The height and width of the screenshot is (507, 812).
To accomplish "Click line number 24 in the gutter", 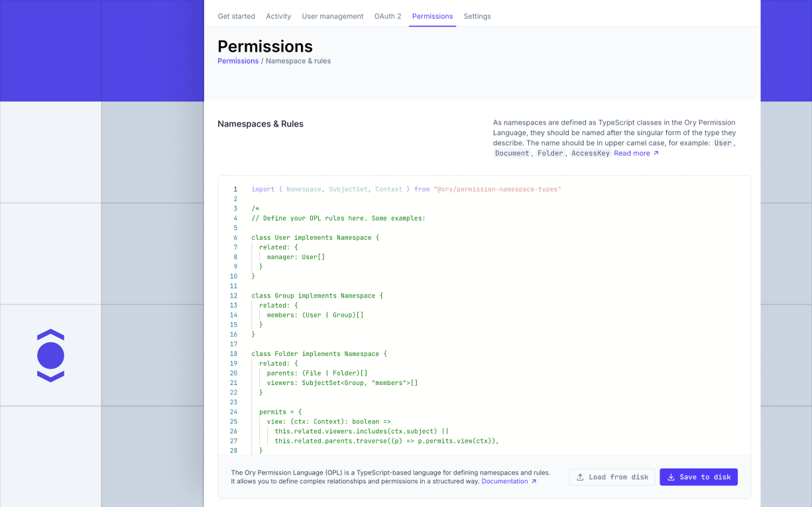I will (x=233, y=412).
